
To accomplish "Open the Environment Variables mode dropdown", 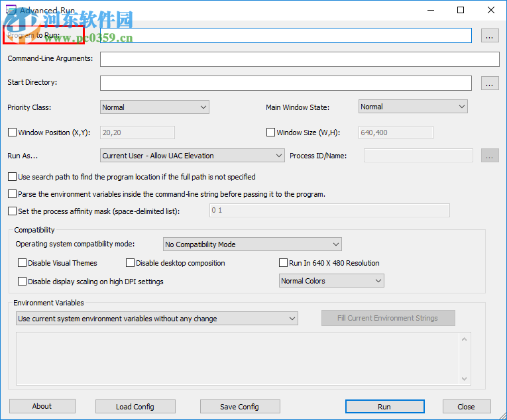I will tap(157, 319).
